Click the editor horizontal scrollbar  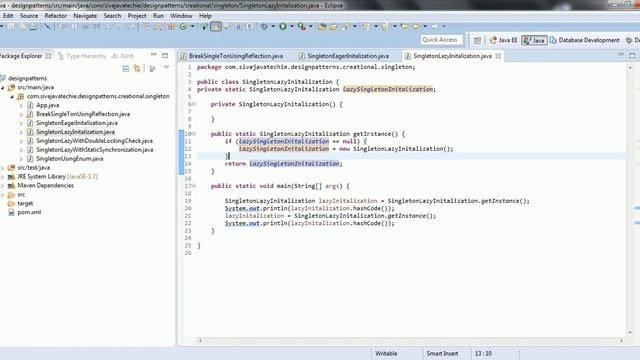pos(411,340)
